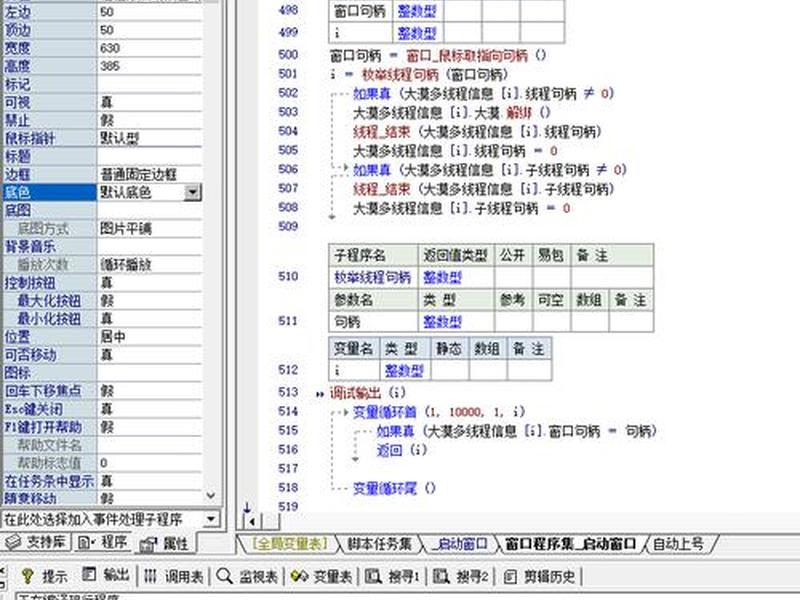This screenshot has width=800, height=600.
Task: Click the property icon beside 属性
Action: tap(148, 544)
